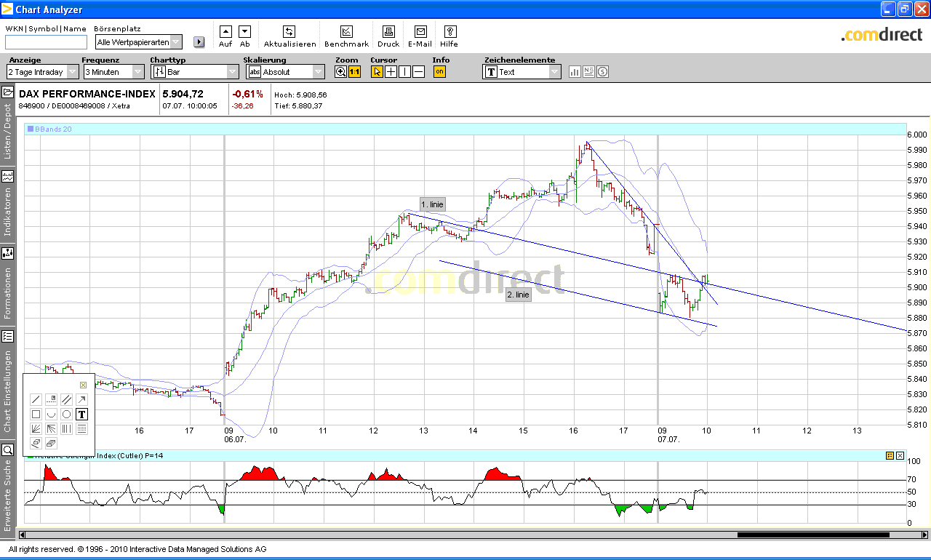The image size is (931, 560).
Task: Close the RSI indicator panel
Action: pos(900,455)
